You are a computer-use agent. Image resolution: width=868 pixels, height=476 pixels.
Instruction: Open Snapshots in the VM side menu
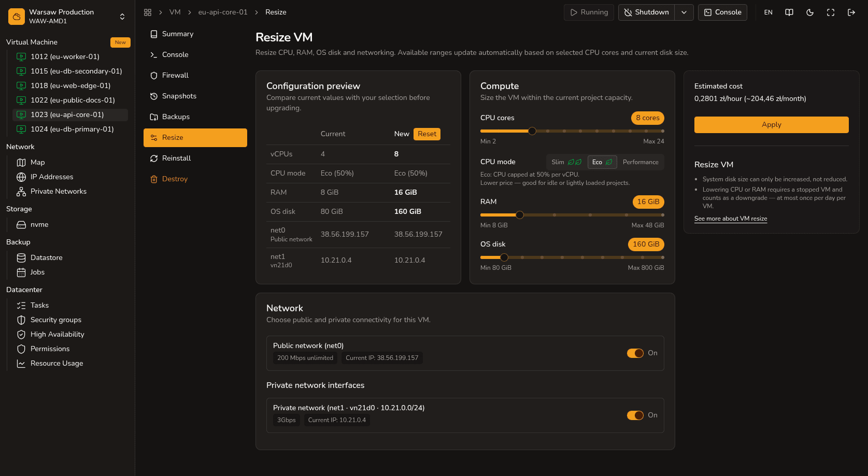pyautogui.click(x=195, y=96)
